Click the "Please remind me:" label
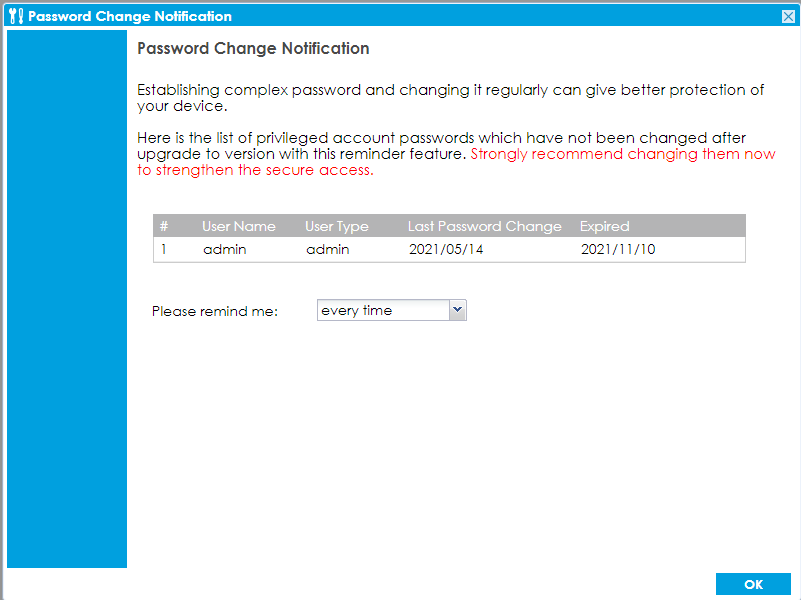This screenshot has width=801, height=600. coord(214,311)
